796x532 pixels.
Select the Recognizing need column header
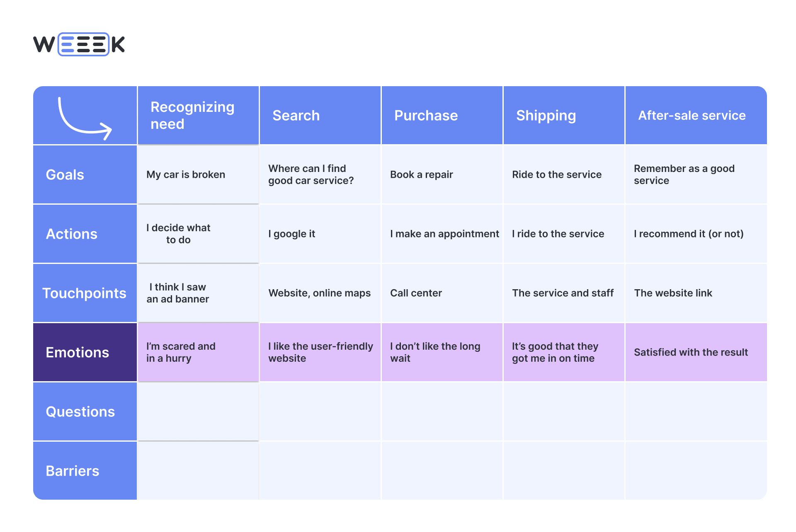point(193,116)
